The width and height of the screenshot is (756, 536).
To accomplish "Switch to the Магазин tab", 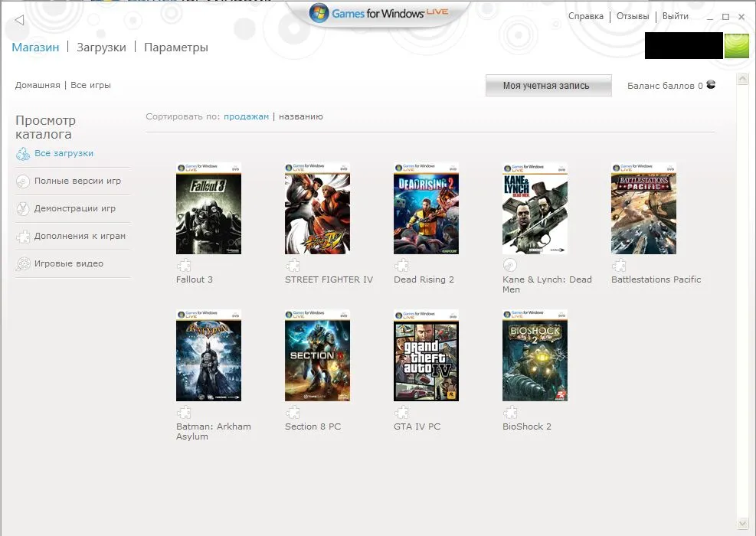I will pos(36,47).
